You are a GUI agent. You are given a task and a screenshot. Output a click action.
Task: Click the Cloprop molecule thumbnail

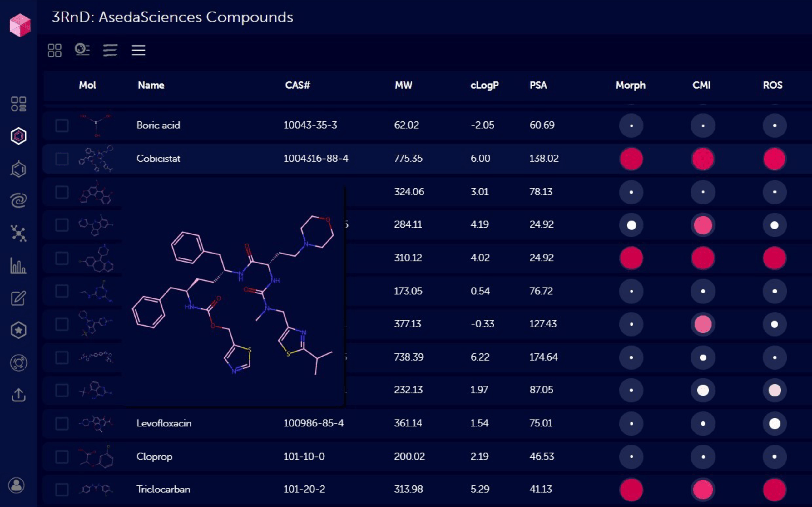tap(96, 456)
